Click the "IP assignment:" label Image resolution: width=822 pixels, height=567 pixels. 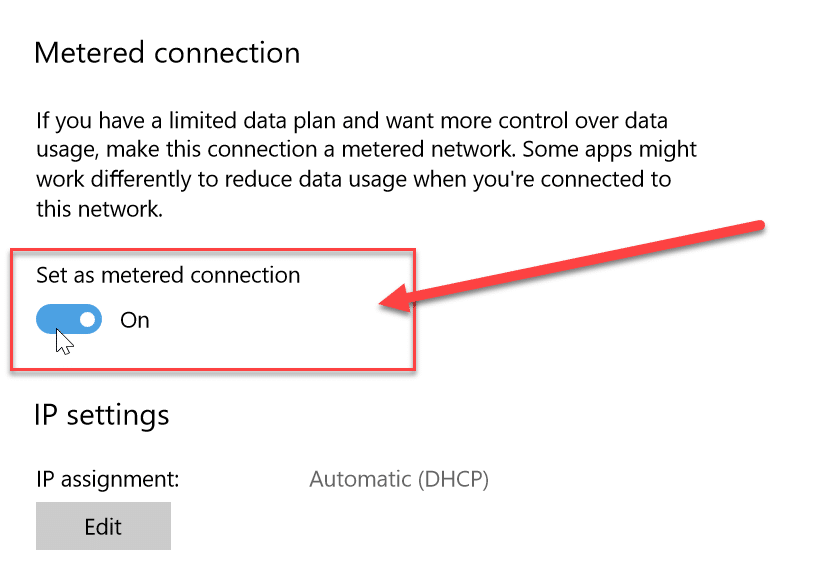pos(107,479)
